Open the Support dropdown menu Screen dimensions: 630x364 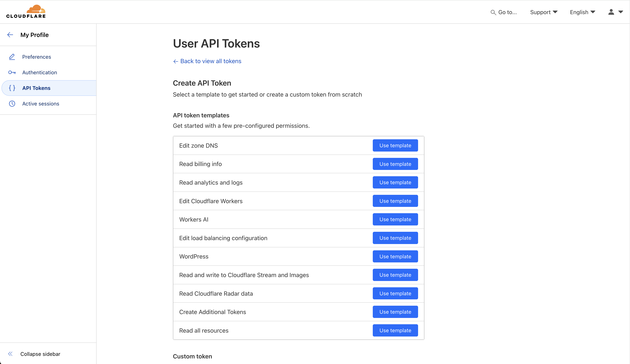[x=543, y=12]
